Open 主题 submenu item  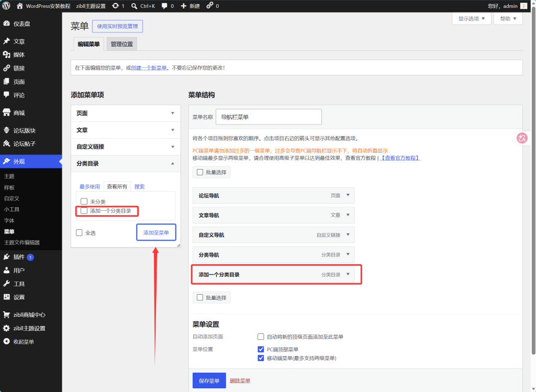click(9, 176)
